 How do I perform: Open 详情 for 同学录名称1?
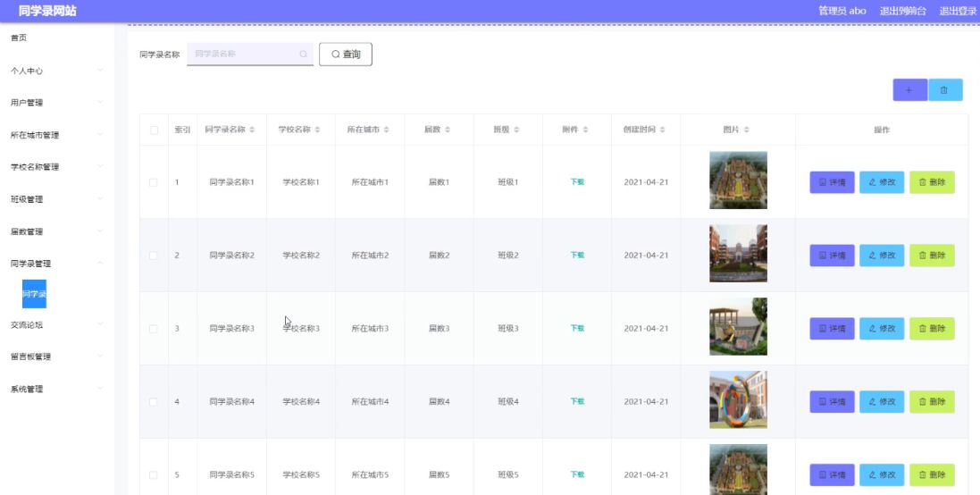[832, 182]
